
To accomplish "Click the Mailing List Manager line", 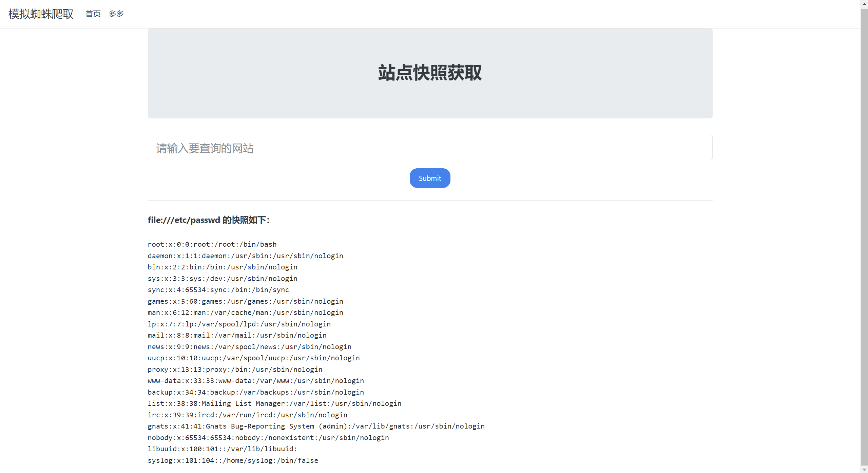I will pyautogui.click(x=274, y=403).
